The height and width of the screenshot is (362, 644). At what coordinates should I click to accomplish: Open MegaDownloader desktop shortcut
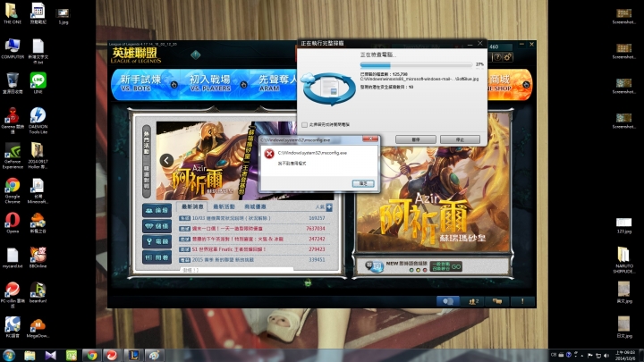[38, 327]
